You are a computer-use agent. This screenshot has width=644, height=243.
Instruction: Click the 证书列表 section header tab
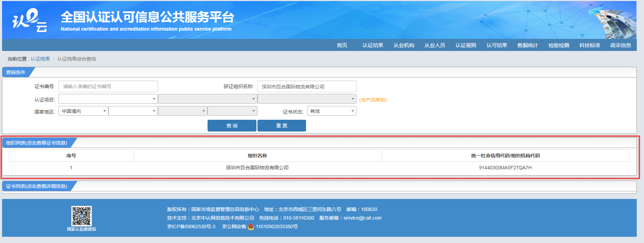tap(36, 186)
